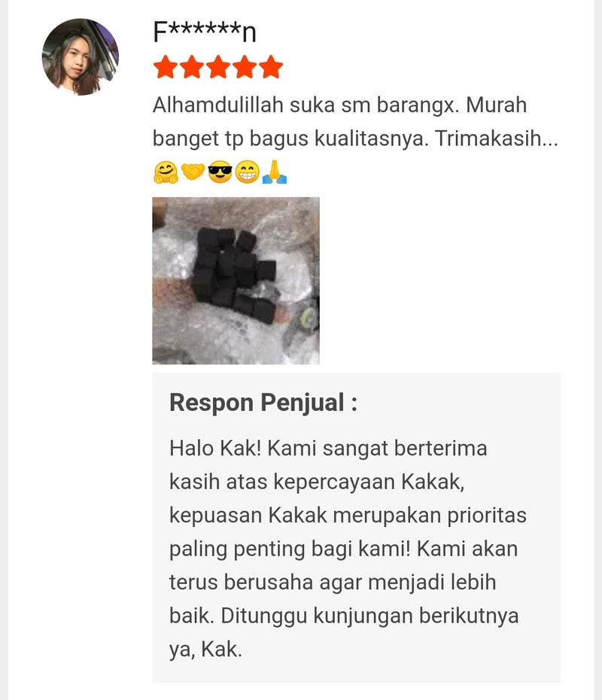Click the handshake emoji

click(193, 172)
